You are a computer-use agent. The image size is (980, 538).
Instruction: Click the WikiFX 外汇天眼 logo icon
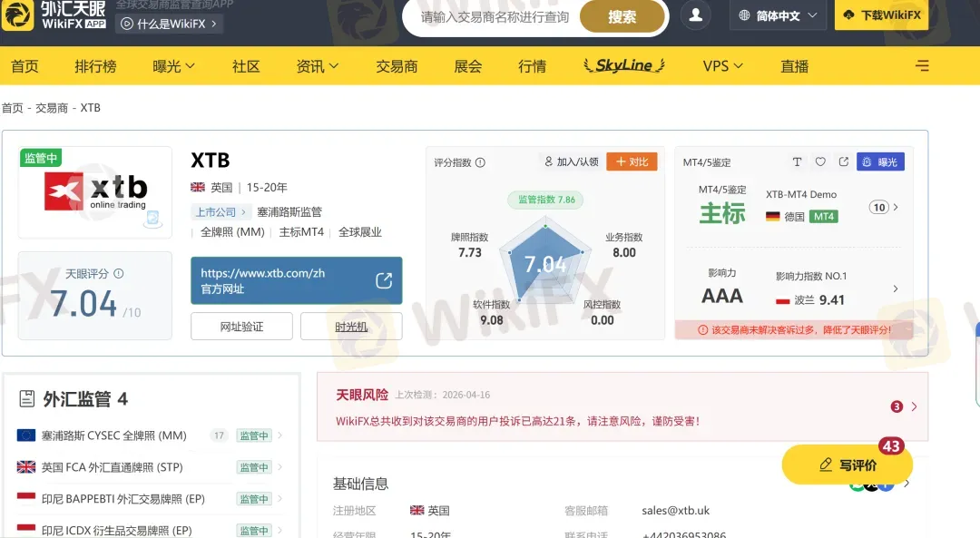pos(16,15)
